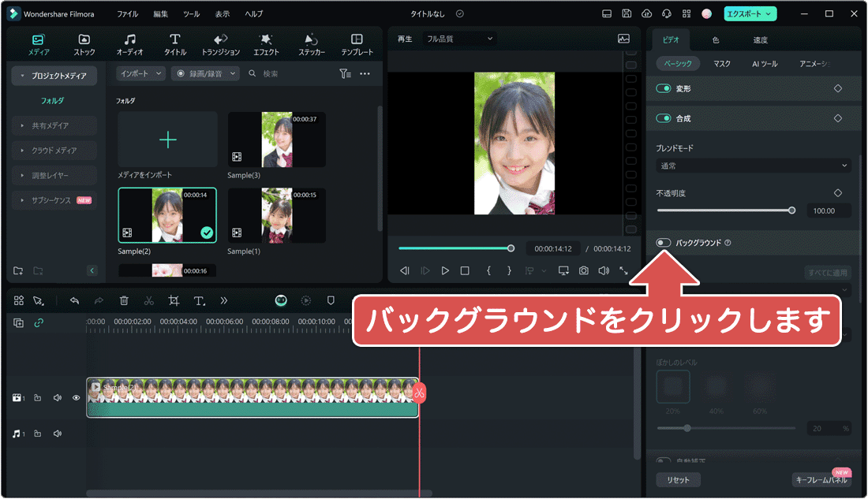The width and height of the screenshot is (868, 499).
Task: Take a snapshot with the camera icon
Action: [583, 270]
